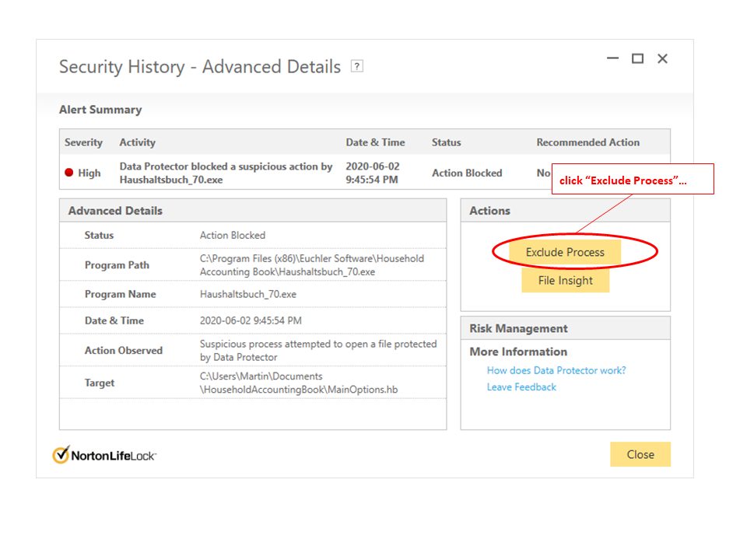Follow the Leave Feedback link
Screen dimensions: 747x560
pyautogui.click(x=521, y=387)
